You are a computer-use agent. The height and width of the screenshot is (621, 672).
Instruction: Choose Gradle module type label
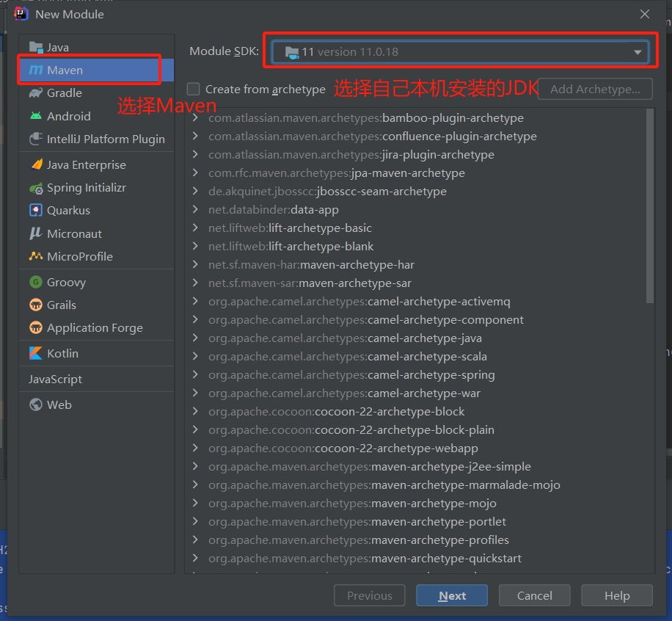pos(65,92)
